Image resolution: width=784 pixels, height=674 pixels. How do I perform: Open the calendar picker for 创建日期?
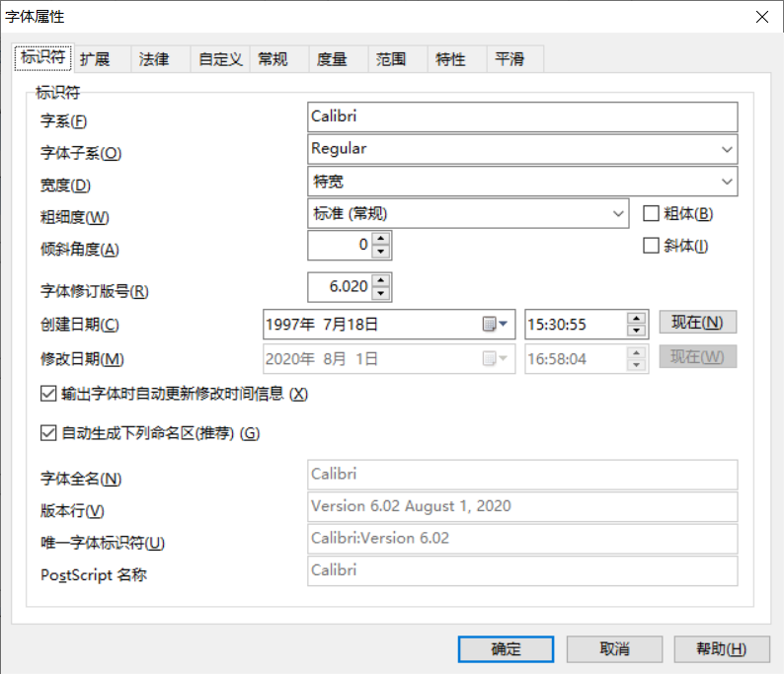pyautogui.click(x=495, y=325)
